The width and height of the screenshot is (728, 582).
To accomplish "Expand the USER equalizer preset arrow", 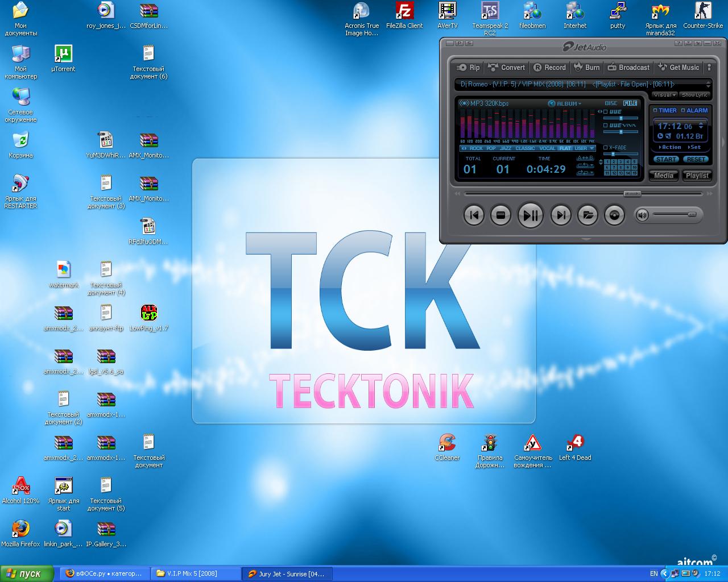I will [592, 148].
